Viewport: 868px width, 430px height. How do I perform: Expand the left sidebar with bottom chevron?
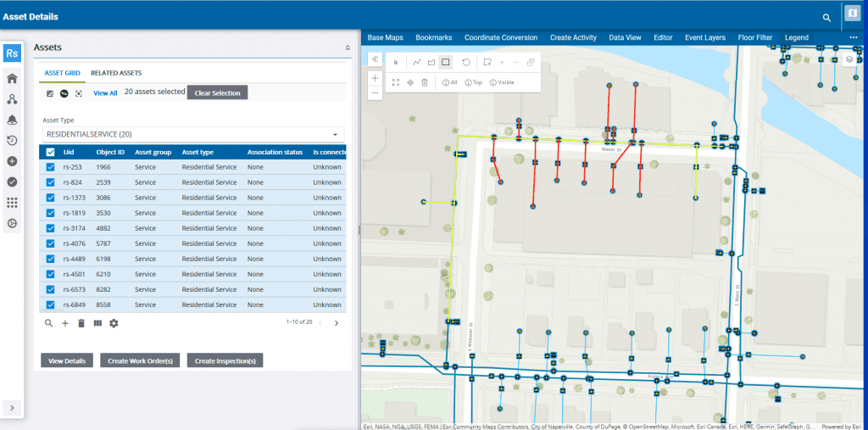tap(12, 408)
